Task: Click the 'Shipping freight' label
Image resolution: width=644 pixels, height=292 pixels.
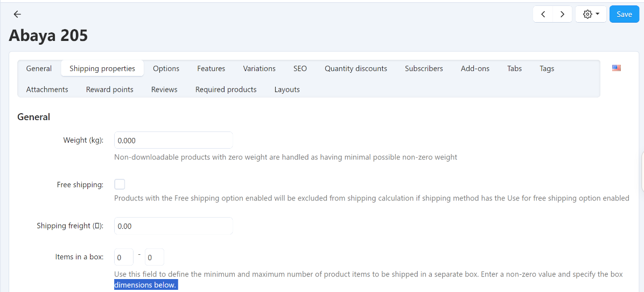Action: [x=70, y=226]
